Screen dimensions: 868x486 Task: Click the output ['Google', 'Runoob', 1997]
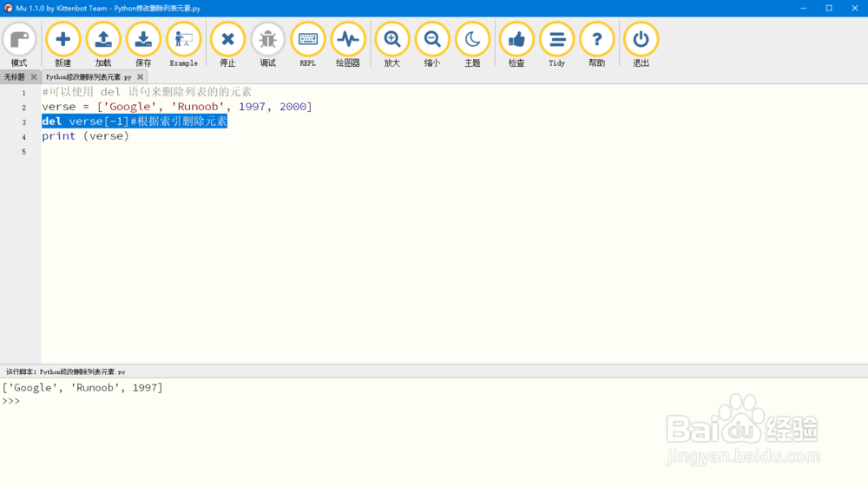tap(82, 387)
